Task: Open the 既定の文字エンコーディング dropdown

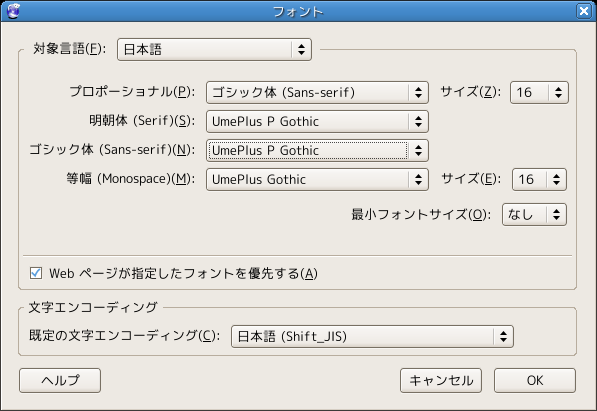Action: (372, 336)
